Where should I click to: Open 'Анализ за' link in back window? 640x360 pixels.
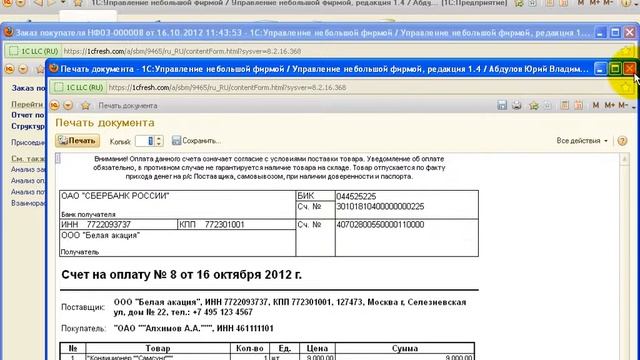(x=28, y=169)
